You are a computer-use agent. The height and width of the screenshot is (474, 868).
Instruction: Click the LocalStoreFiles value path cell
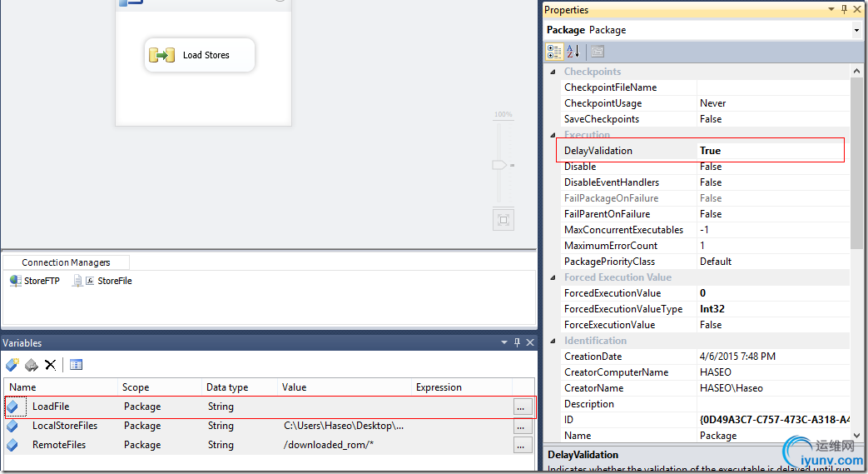coord(344,426)
